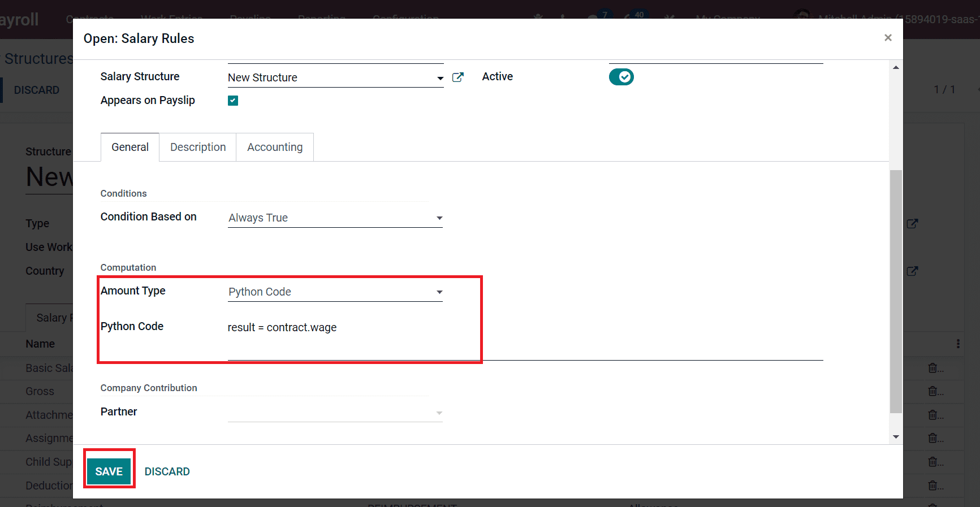The width and height of the screenshot is (980, 507).
Task: Open the Amount Type dropdown
Action: pyautogui.click(x=439, y=292)
